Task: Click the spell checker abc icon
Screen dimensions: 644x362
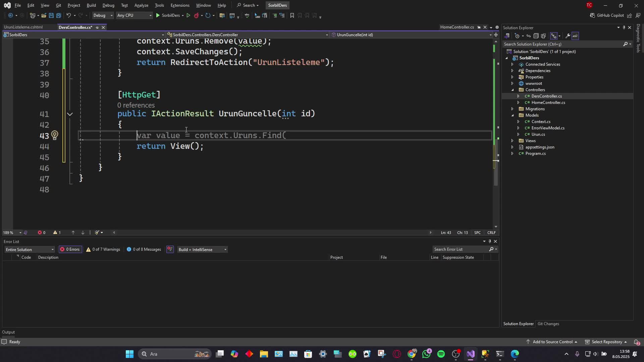Action: 247,15
